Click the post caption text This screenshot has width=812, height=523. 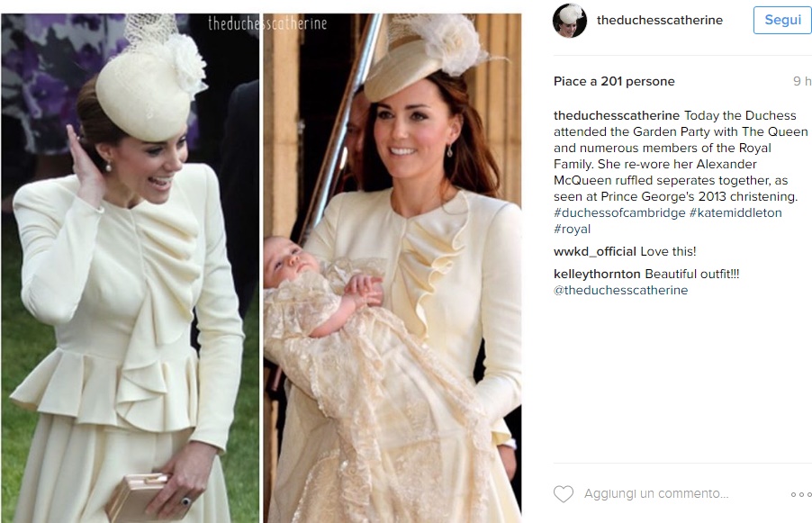pyautogui.click(x=681, y=172)
